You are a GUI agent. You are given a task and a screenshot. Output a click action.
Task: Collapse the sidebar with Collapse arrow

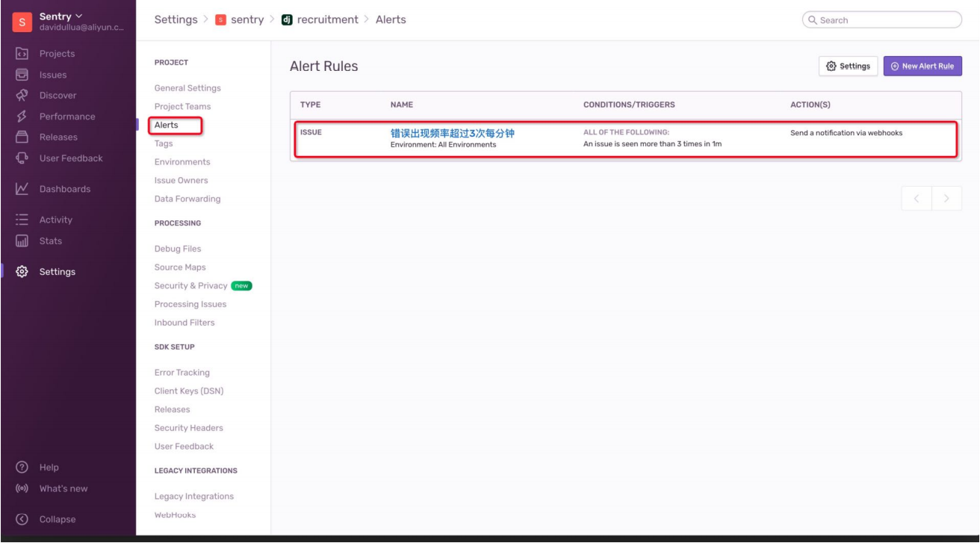point(22,519)
